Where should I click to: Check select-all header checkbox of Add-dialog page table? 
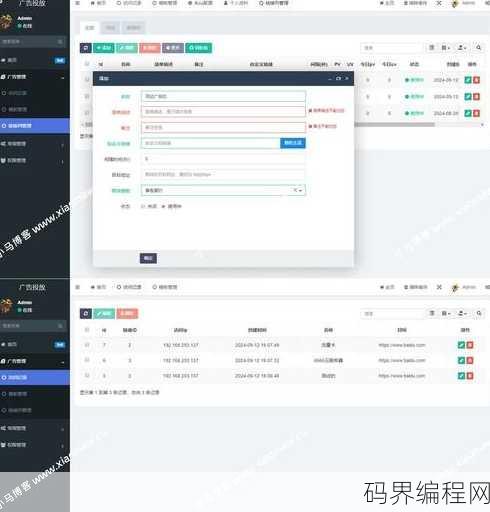[87, 64]
